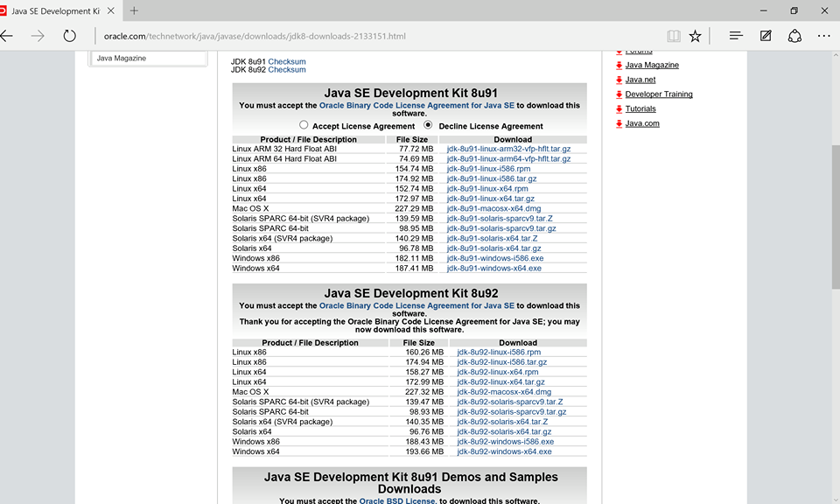Download jdk-8u91-linux-i586.tar.gz
The width and height of the screenshot is (840, 504).
(491, 178)
